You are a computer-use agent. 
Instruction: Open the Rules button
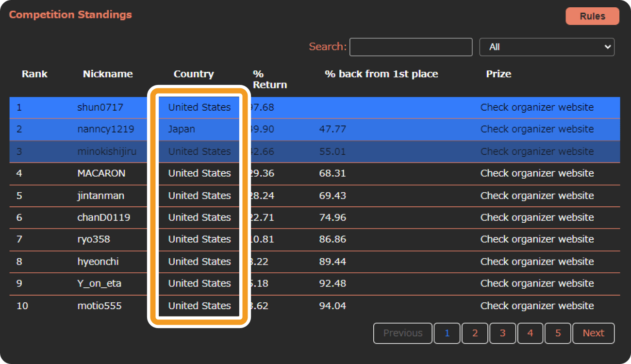click(592, 16)
